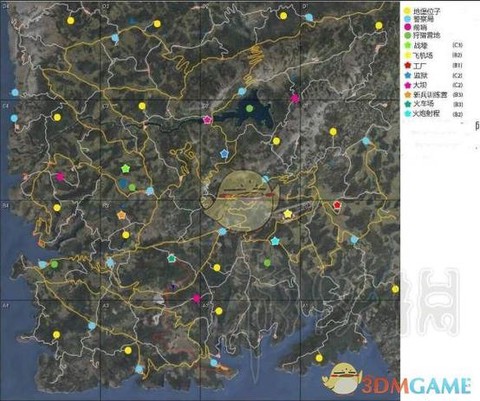480x401 pixels.
Task: Click the magenta star dam marker beside the lake
Action: click(208, 120)
